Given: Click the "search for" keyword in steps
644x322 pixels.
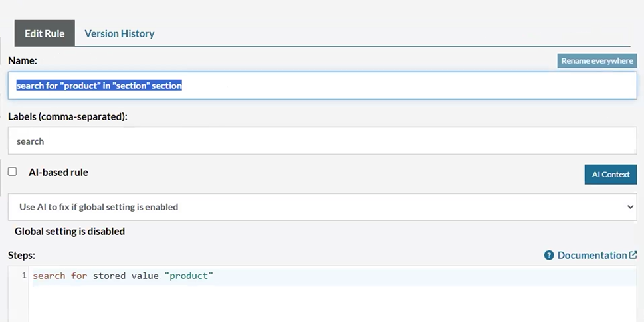Looking at the screenshot, I should click(60, 276).
